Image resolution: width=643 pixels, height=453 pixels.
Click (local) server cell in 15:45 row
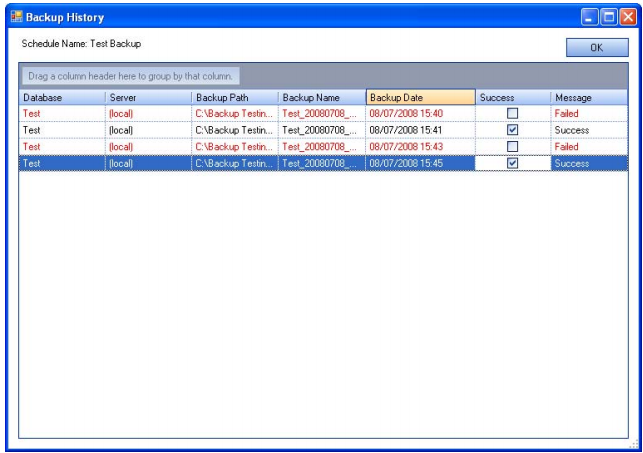click(148, 163)
